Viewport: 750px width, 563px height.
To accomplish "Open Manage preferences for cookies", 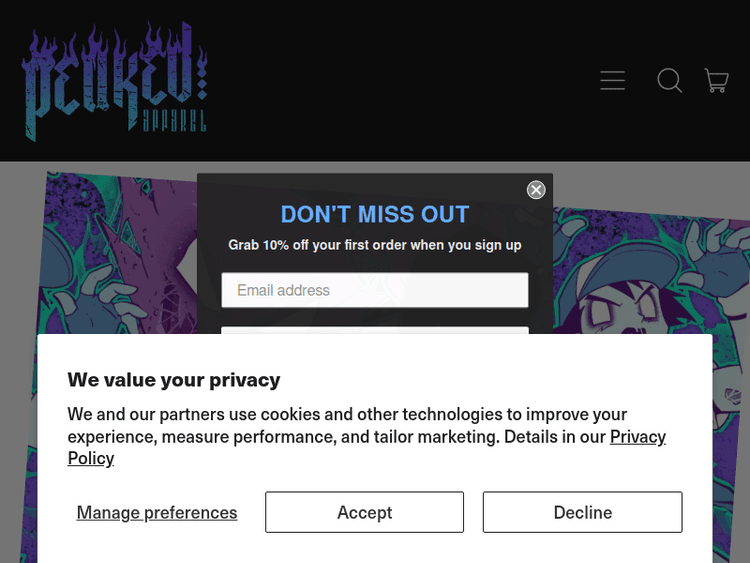I will tap(157, 512).
